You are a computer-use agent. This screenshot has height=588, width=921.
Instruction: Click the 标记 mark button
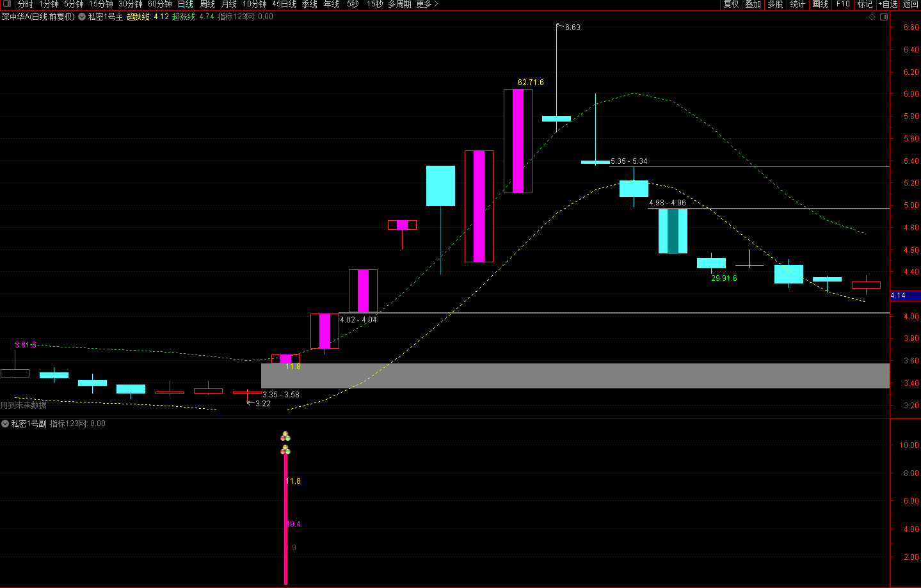click(x=865, y=4)
